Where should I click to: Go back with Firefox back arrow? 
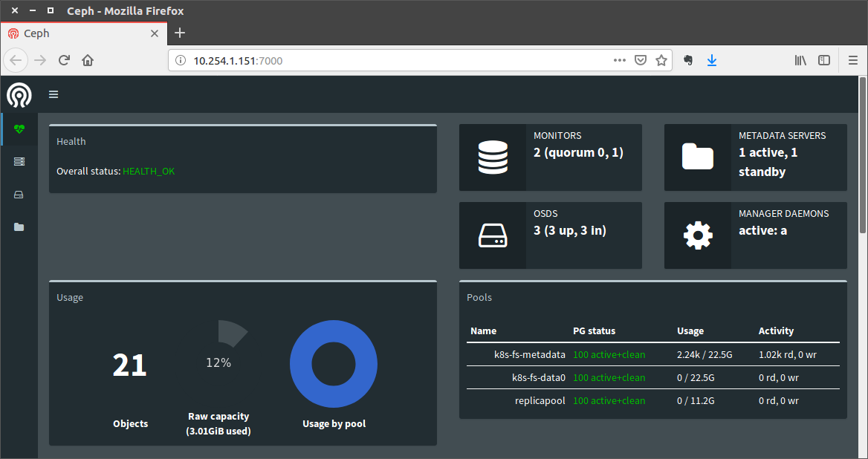16,60
